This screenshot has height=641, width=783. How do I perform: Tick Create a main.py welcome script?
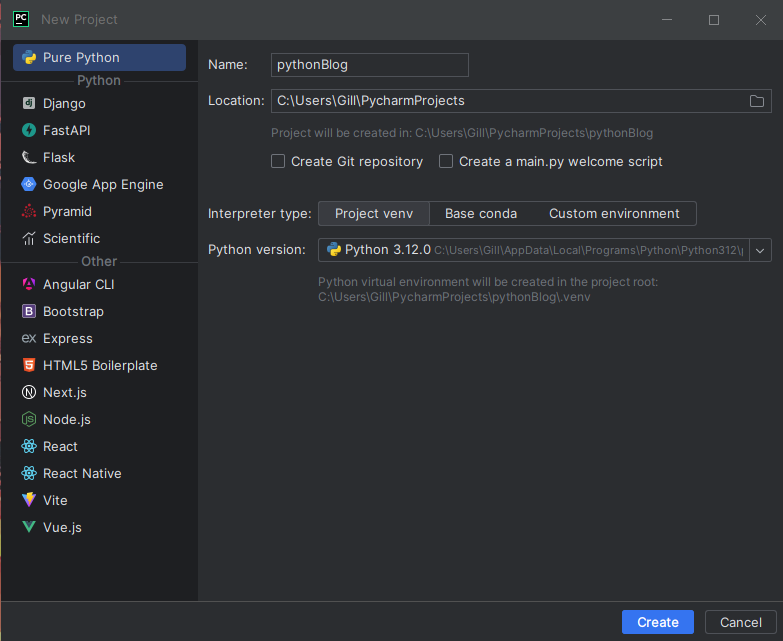pyautogui.click(x=446, y=161)
